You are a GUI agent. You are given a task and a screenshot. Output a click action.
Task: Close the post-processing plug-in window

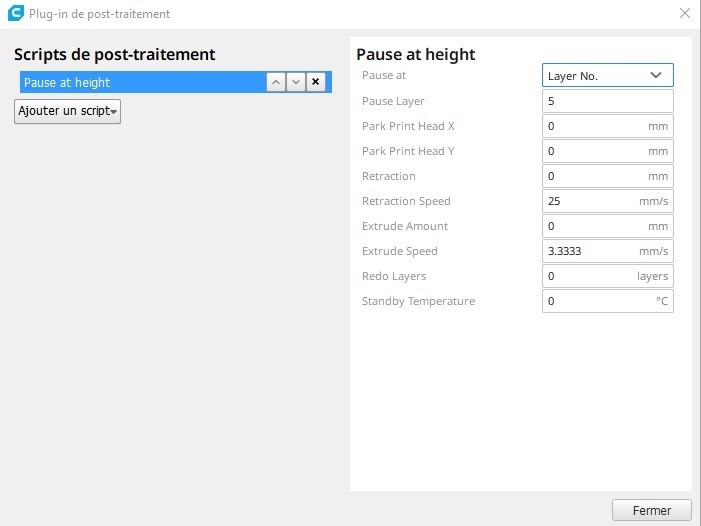coord(684,14)
